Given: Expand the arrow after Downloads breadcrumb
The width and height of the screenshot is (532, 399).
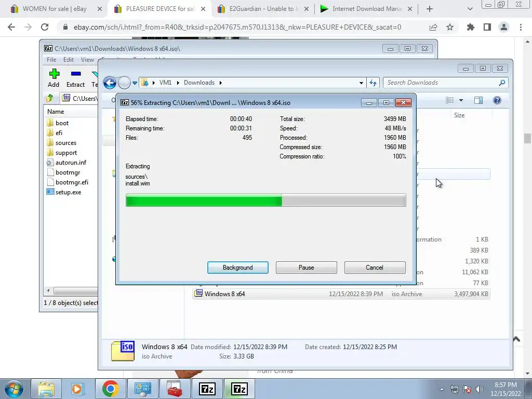Looking at the screenshot, I should pos(220,83).
